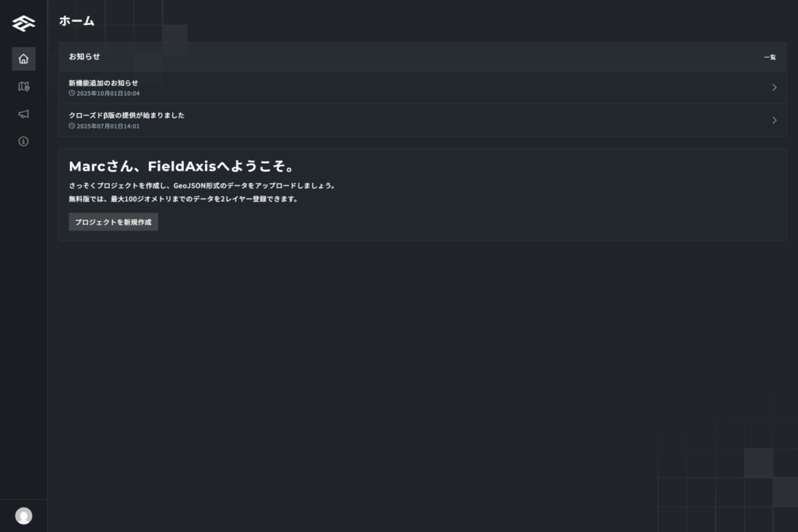Open the 新機能追加のお知らせ notice title

tap(103, 83)
